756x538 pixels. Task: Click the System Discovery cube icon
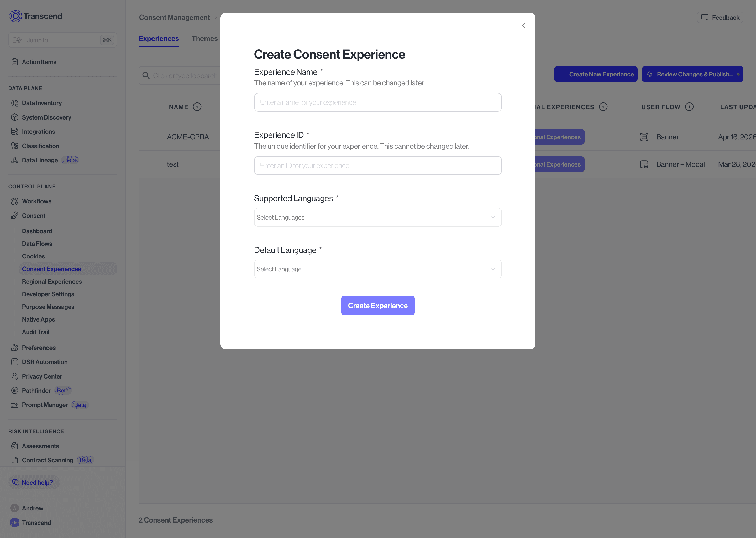[14, 117]
